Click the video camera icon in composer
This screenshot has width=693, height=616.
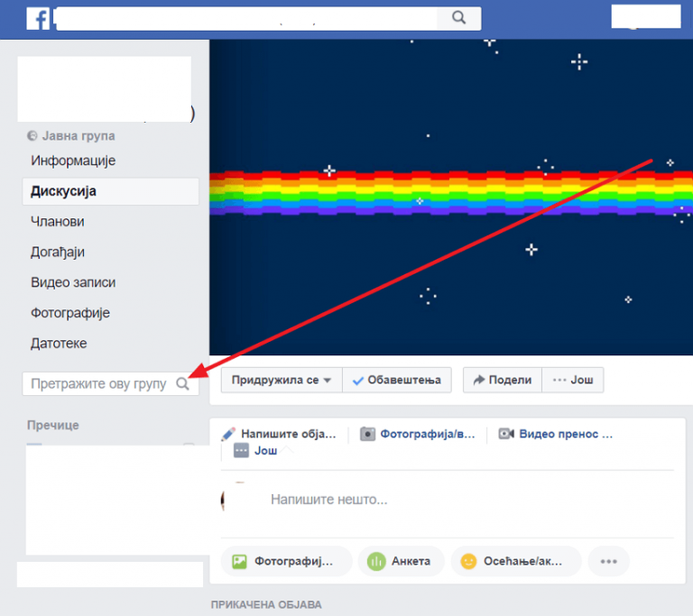506,434
